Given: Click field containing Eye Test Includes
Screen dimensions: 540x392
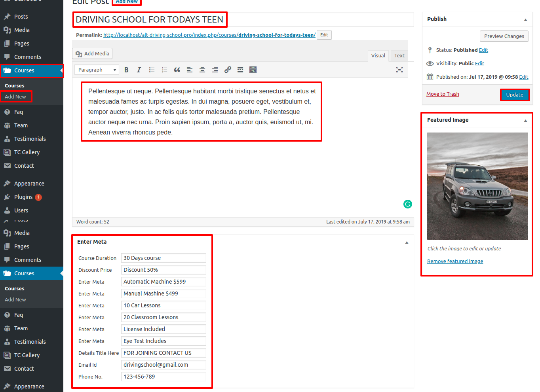Looking at the screenshot, I should click(164, 341).
